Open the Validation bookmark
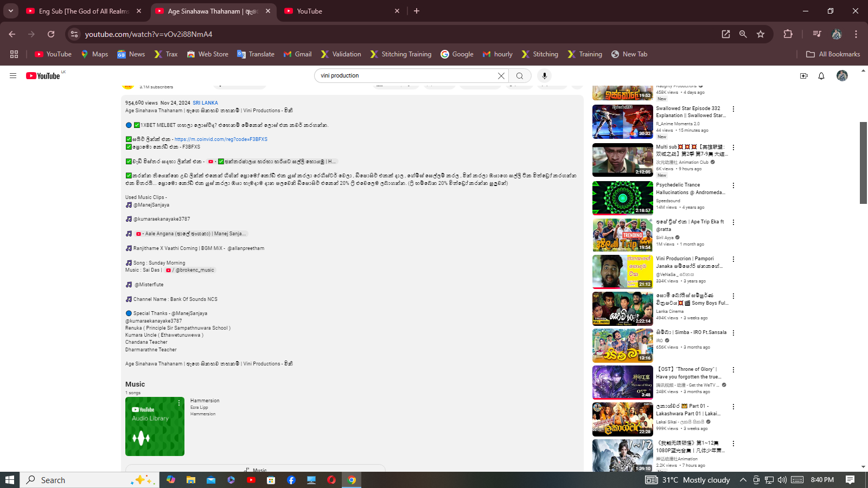The width and height of the screenshot is (868, 488). [341, 54]
